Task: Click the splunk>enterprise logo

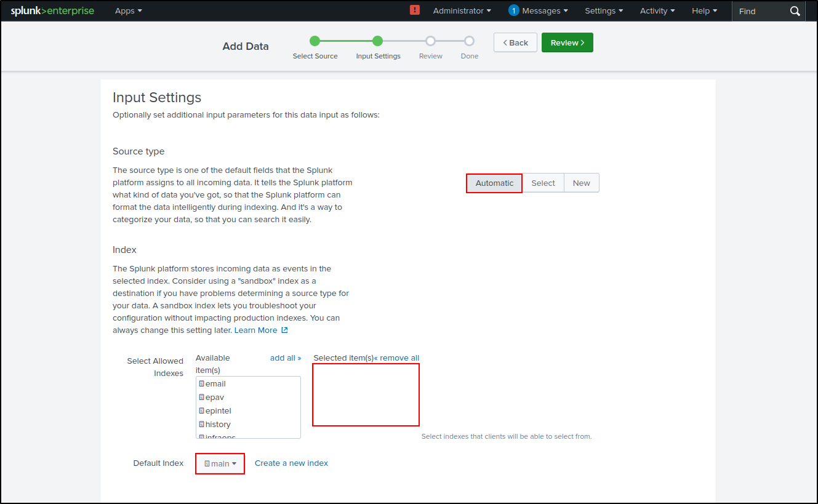Action: coord(52,10)
